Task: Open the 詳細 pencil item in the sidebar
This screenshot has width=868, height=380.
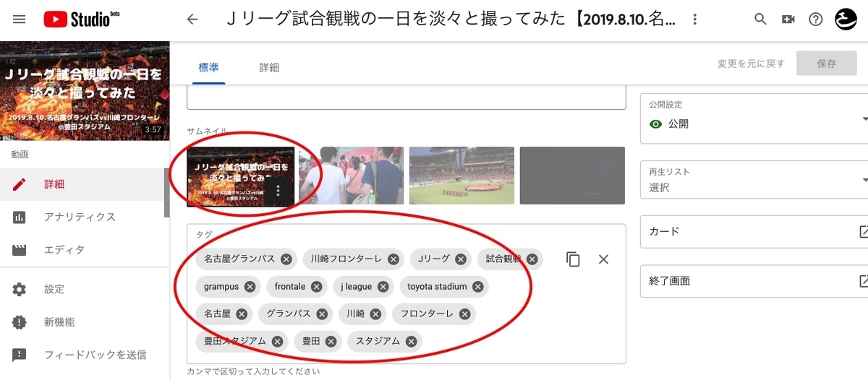Action: [x=82, y=184]
